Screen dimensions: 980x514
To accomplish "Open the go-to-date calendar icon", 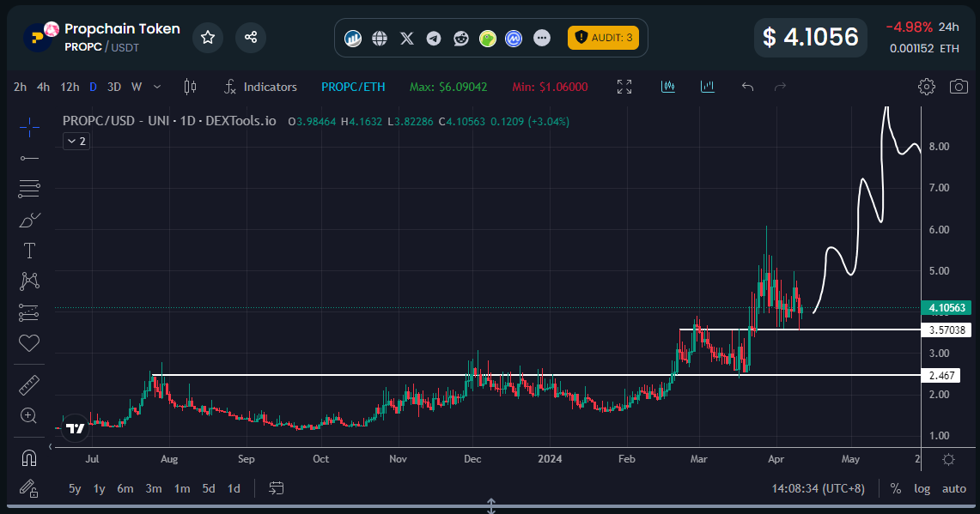I will point(277,488).
